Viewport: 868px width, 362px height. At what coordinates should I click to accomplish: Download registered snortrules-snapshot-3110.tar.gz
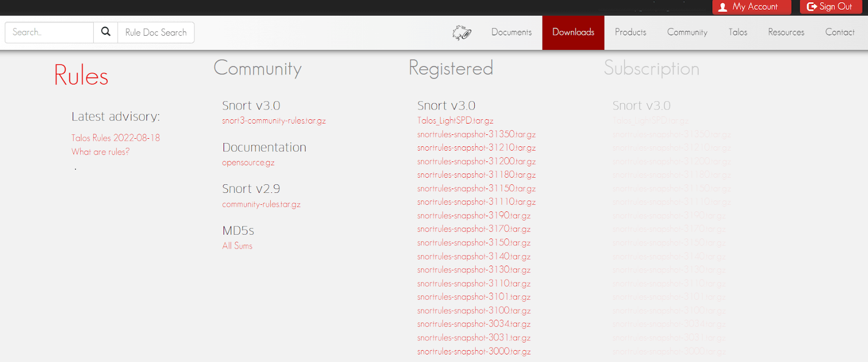[x=474, y=283]
